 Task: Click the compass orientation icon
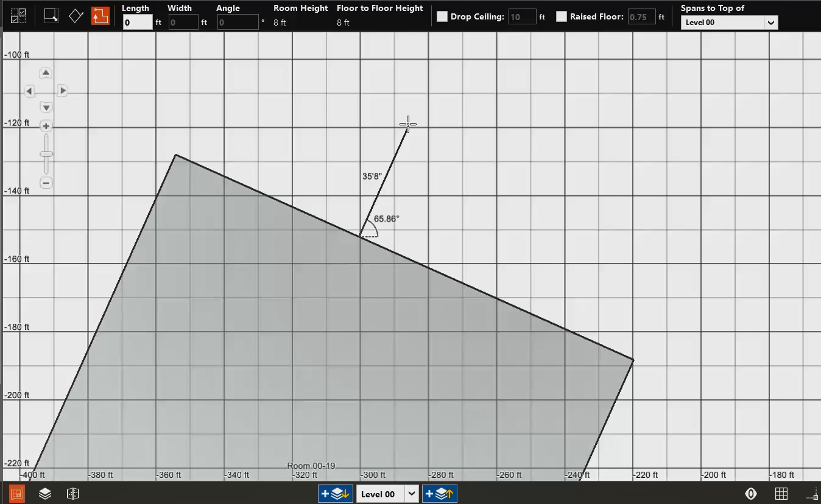[751, 494]
